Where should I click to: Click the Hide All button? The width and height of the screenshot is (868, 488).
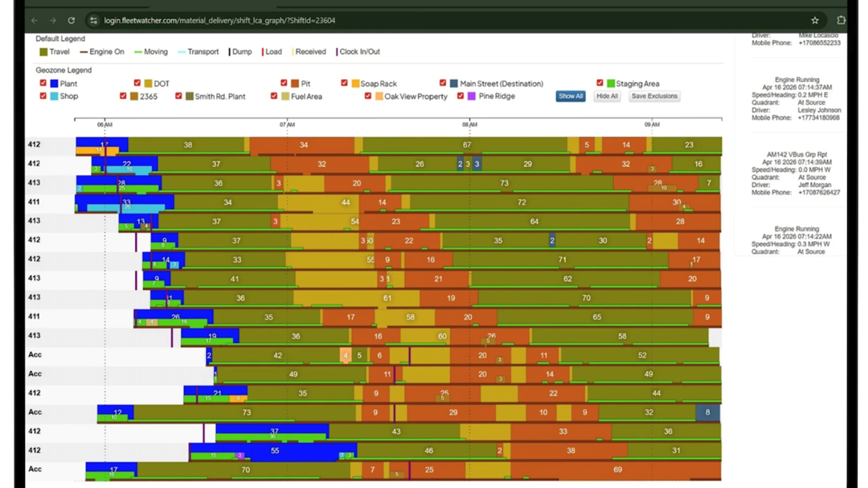coord(607,96)
